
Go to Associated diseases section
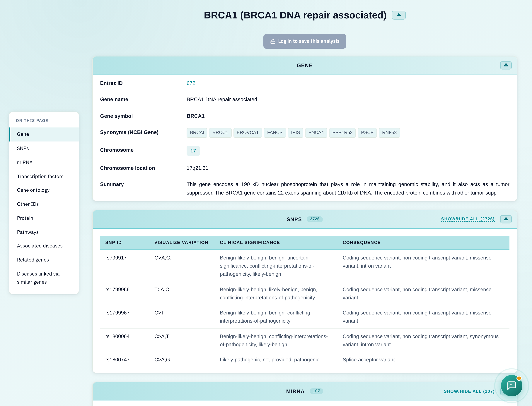coord(44,246)
